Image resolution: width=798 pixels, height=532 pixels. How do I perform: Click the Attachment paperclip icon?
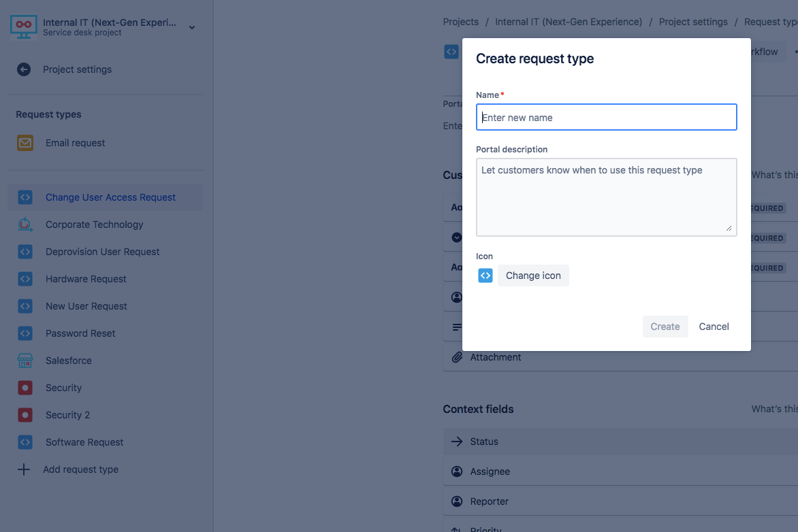coord(457,358)
